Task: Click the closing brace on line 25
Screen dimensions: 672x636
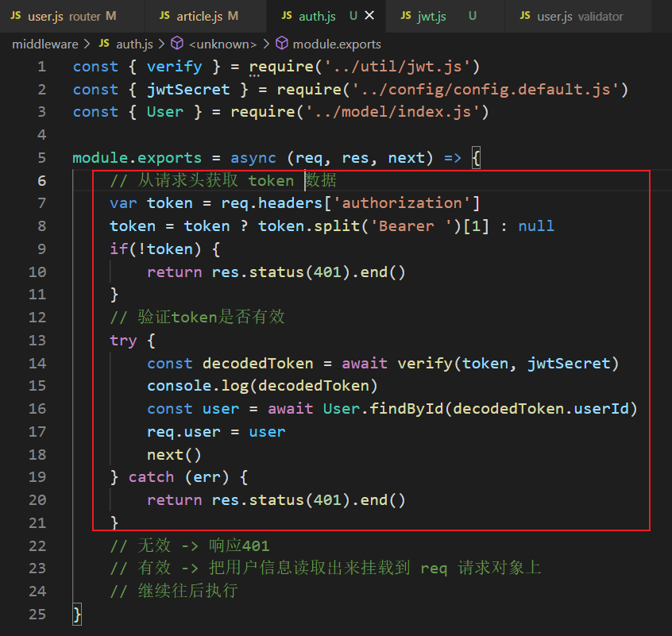Action: coord(77,615)
